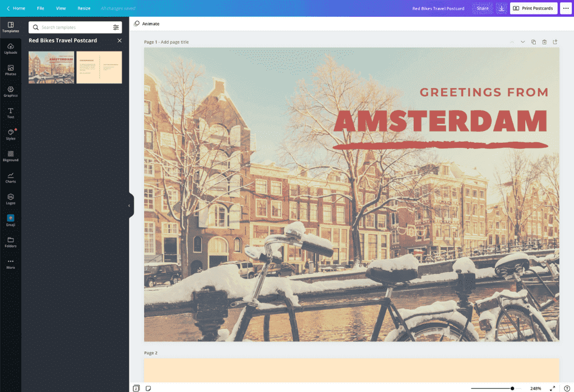Screen dimensions: 574x392
Task: Duplicate Page 1 using its toolbar icon
Action: [534, 41]
